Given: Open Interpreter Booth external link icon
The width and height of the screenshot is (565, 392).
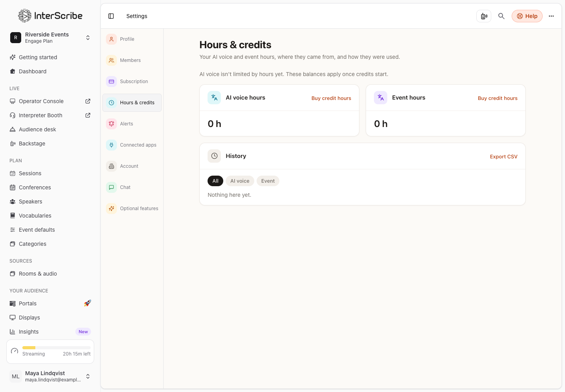Looking at the screenshot, I should (x=88, y=115).
